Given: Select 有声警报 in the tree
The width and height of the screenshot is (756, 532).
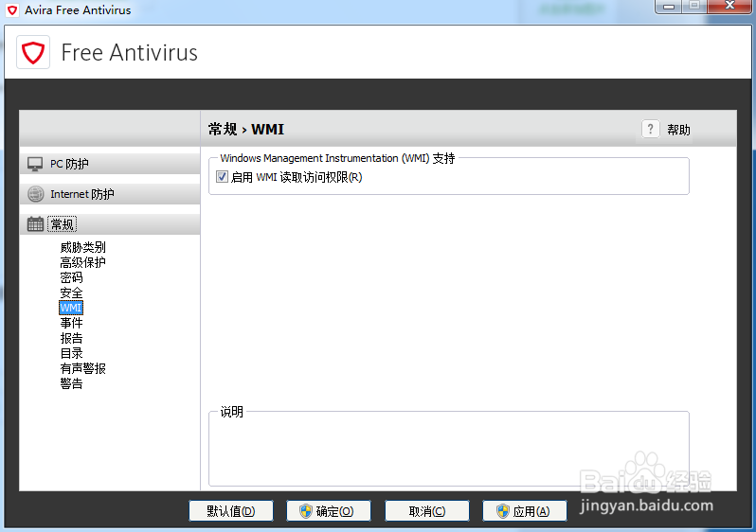Looking at the screenshot, I should click(x=83, y=368).
